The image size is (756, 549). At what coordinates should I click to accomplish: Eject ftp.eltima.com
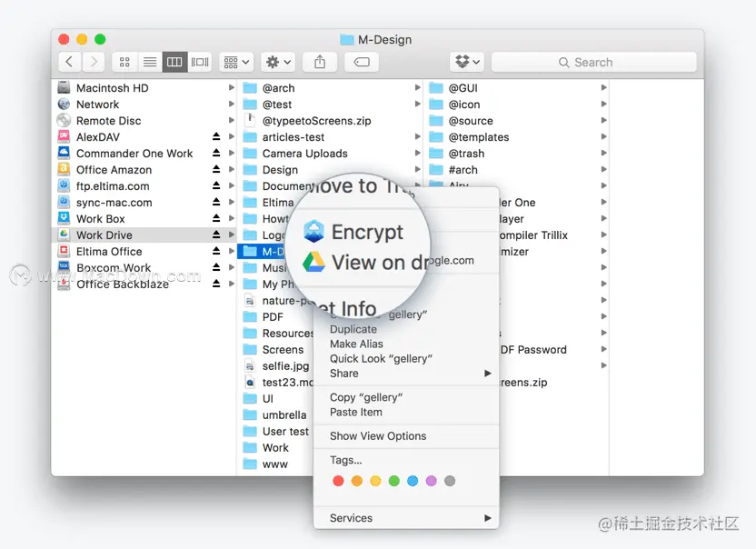coord(216,186)
